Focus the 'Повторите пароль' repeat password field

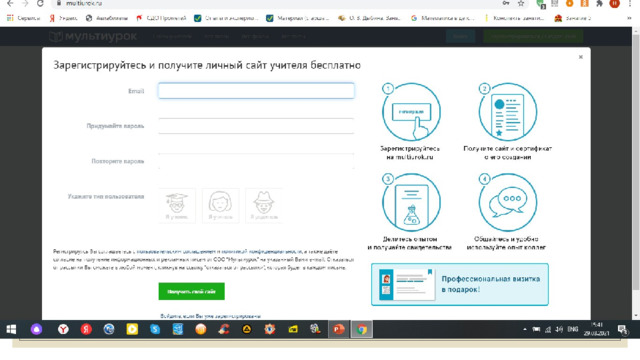click(256, 161)
